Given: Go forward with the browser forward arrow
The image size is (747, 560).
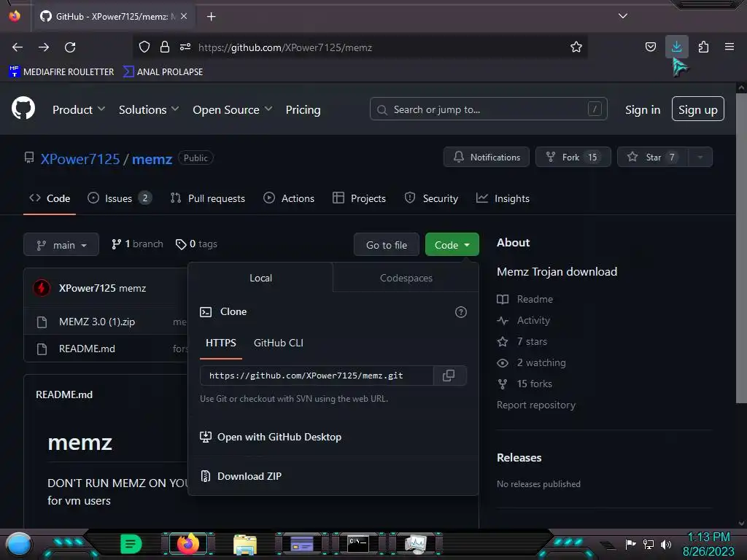Looking at the screenshot, I should tap(44, 47).
